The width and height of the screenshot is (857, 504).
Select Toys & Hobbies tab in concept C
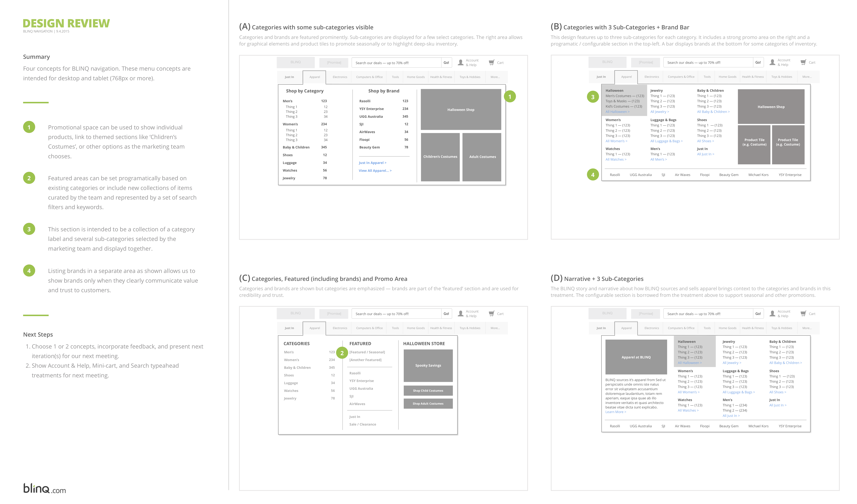(x=470, y=328)
